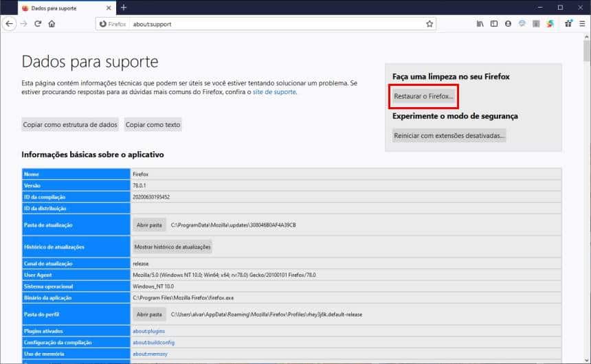Click the colorful extension icon in toolbar
This screenshot has height=364, width=591.
[550, 24]
